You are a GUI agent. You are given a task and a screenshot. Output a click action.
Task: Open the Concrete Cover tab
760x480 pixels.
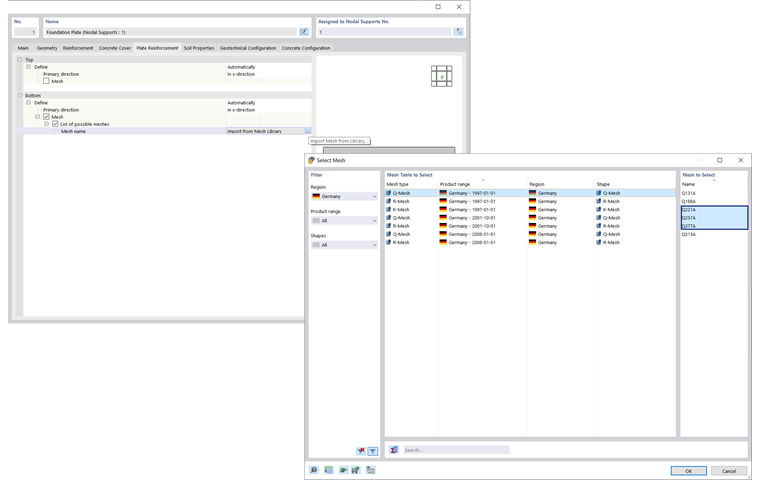tap(115, 48)
